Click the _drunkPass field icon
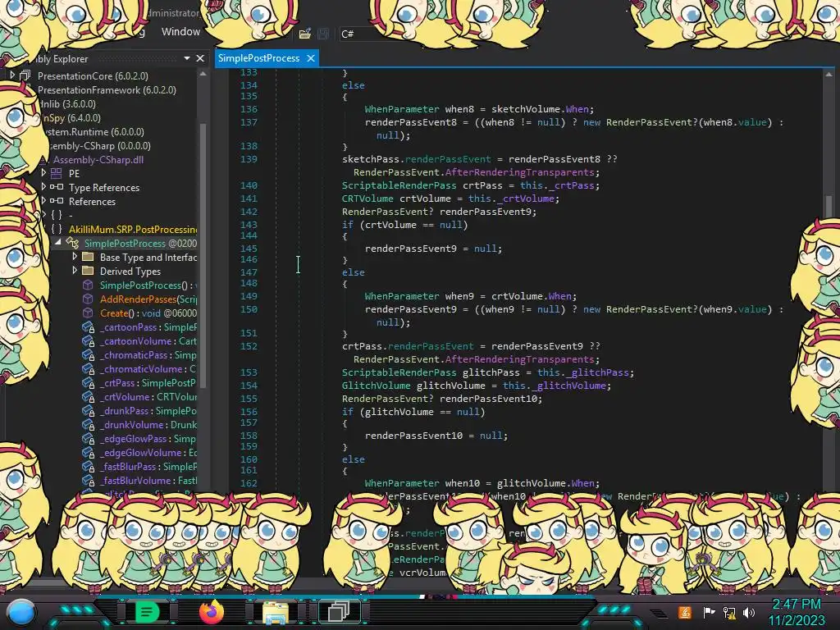 pyautogui.click(x=88, y=410)
